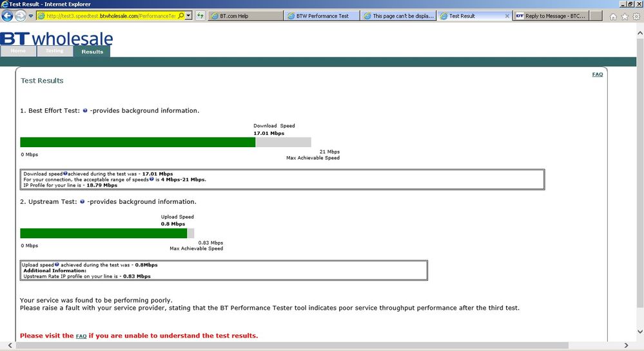
Task: Click the horizontal scrollbar left arrow
Action: click(10, 346)
